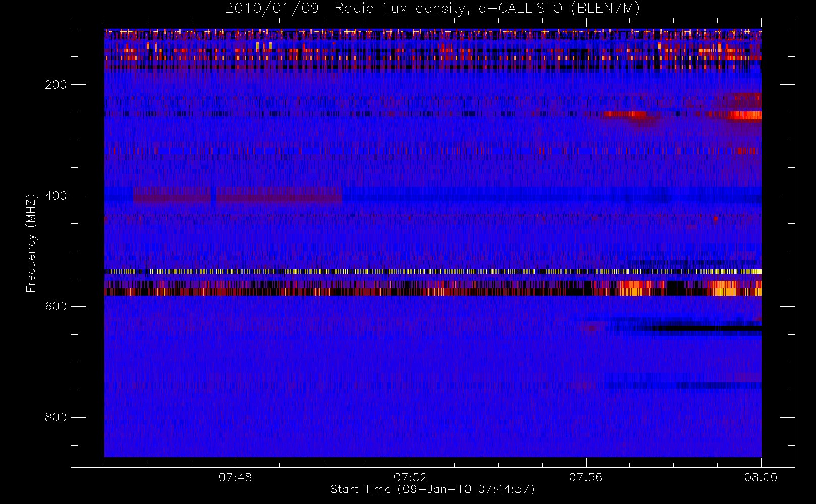Click the reddish band near 400 MHz
The width and height of the screenshot is (816, 504).
[x=238, y=196]
